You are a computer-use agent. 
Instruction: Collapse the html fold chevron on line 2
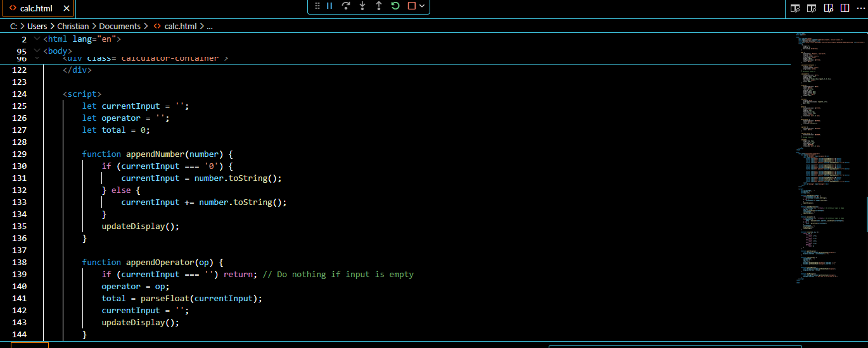pyautogui.click(x=37, y=39)
